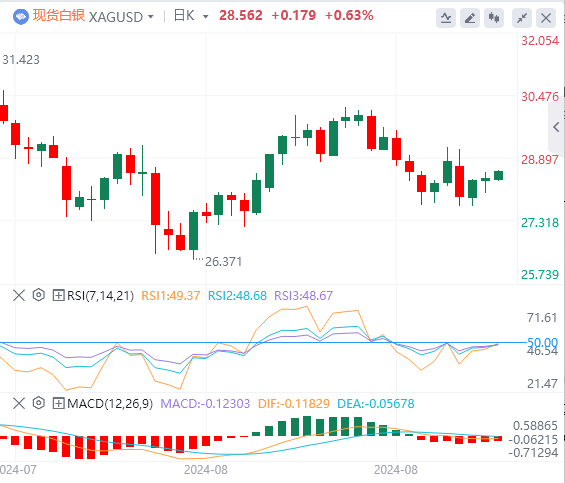Click the silver spot logo icon
565x483 pixels.
21,17
